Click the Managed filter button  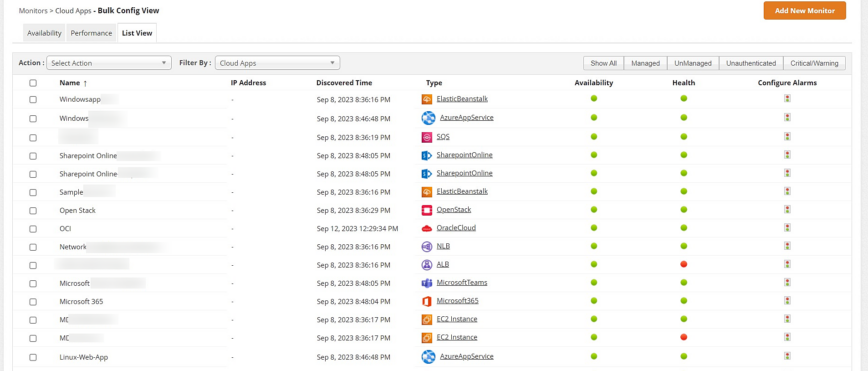[645, 64]
